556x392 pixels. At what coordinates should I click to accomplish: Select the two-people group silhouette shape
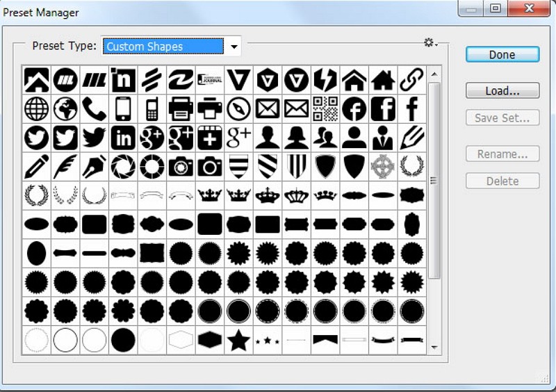coord(325,138)
